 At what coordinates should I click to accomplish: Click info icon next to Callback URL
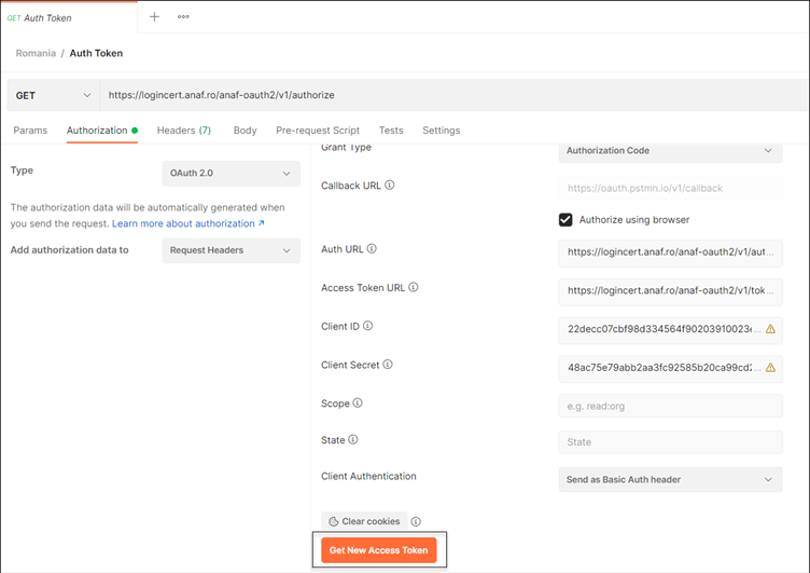click(389, 185)
